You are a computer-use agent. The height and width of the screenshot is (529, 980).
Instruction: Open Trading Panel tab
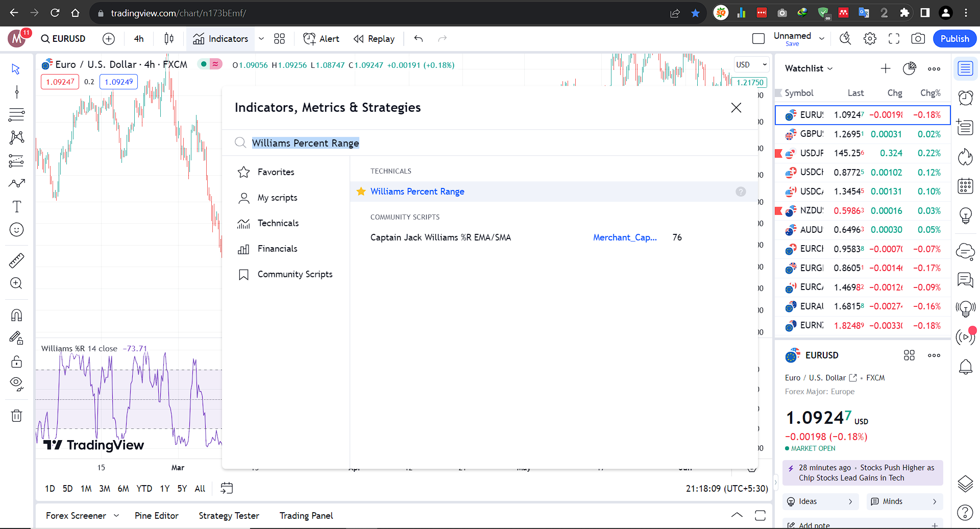(306, 516)
